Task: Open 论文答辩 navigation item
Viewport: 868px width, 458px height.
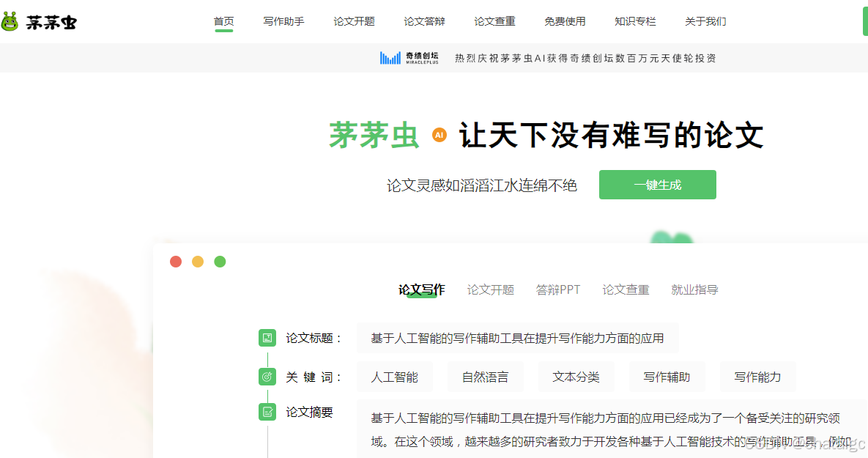Action: tap(425, 21)
